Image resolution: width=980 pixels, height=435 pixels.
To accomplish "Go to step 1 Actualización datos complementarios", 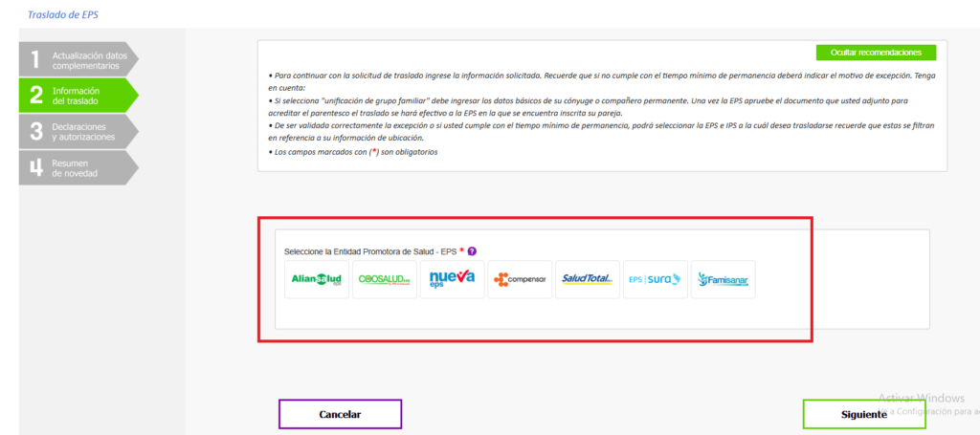I will click(x=78, y=60).
